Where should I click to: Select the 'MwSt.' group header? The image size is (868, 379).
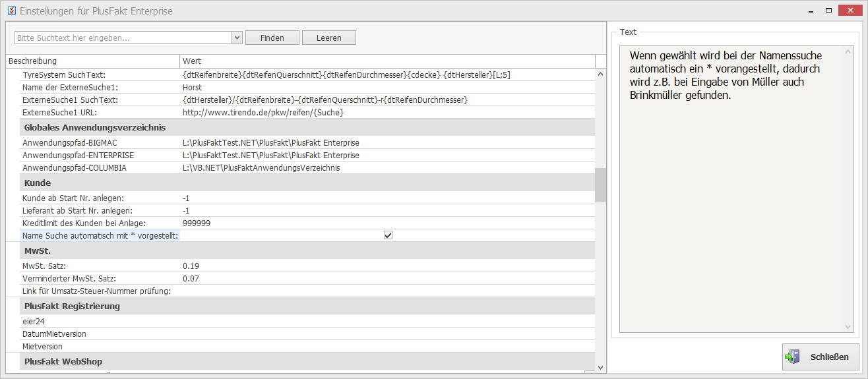pyautogui.click(x=307, y=251)
